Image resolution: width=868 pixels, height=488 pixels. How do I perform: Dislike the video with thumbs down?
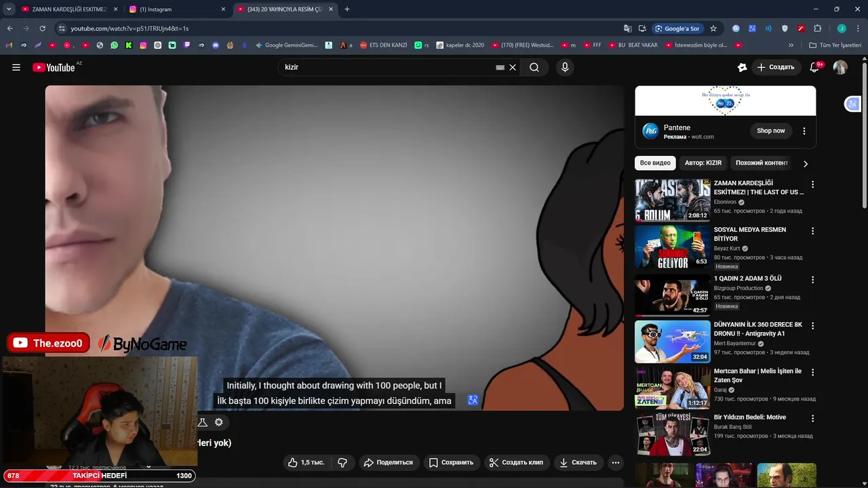pyautogui.click(x=342, y=462)
